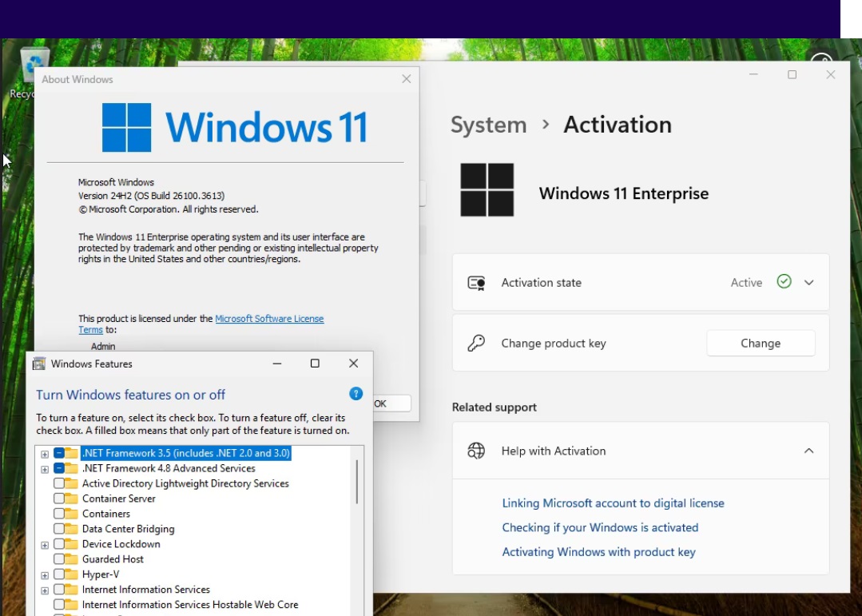The image size is (862, 616).
Task: Click the black Windows logo beside Windows 11 Enterprise
Action: tap(487, 189)
